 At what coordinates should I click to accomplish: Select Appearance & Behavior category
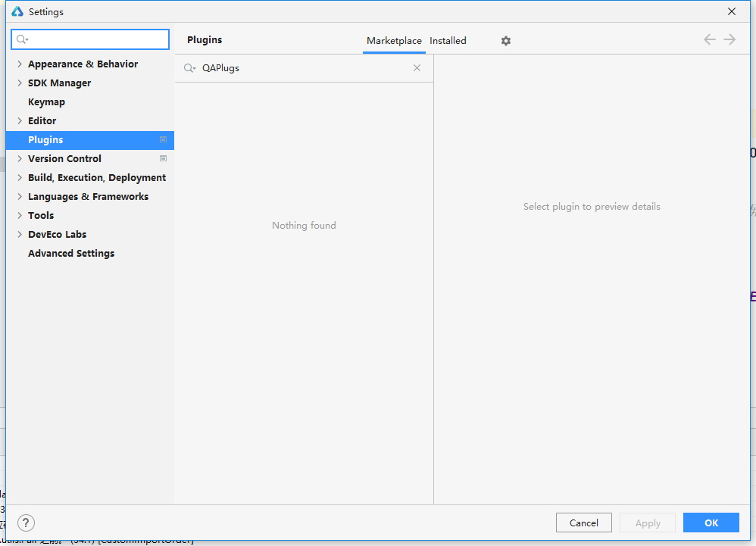tap(83, 64)
